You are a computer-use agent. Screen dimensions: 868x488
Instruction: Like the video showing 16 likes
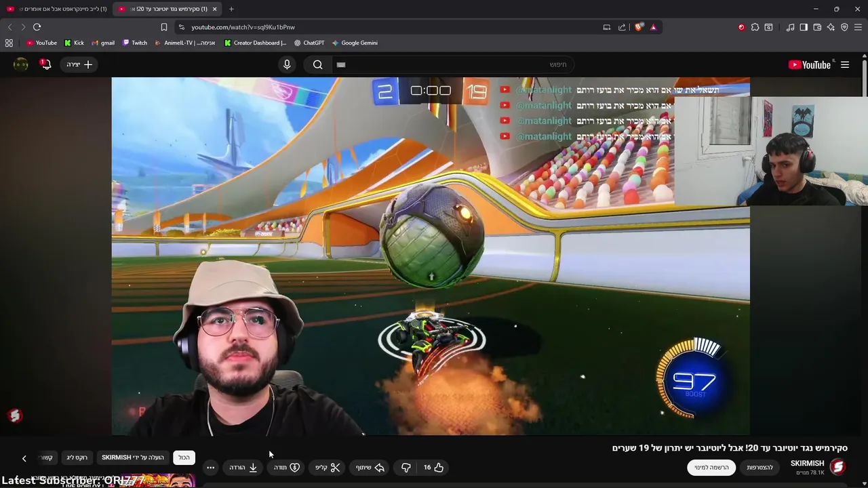point(433,467)
